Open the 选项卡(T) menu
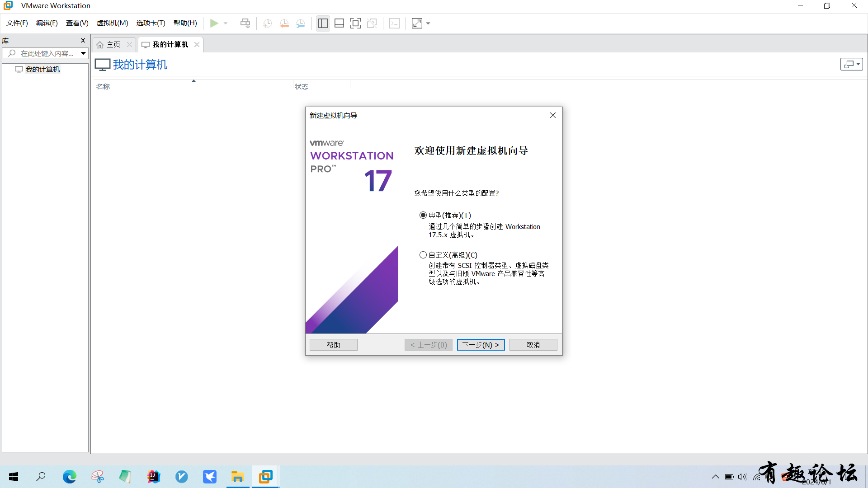Viewport: 868px width, 488px height. [x=151, y=23]
